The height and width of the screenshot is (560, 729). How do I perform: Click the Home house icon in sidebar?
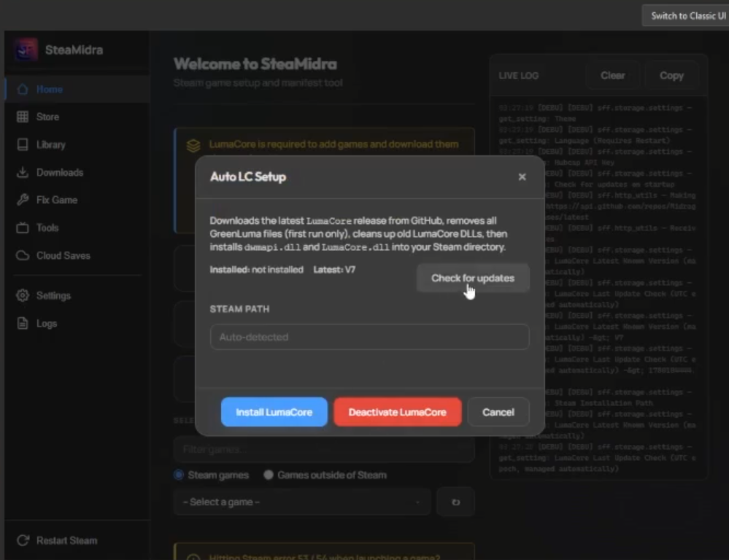[23, 89]
